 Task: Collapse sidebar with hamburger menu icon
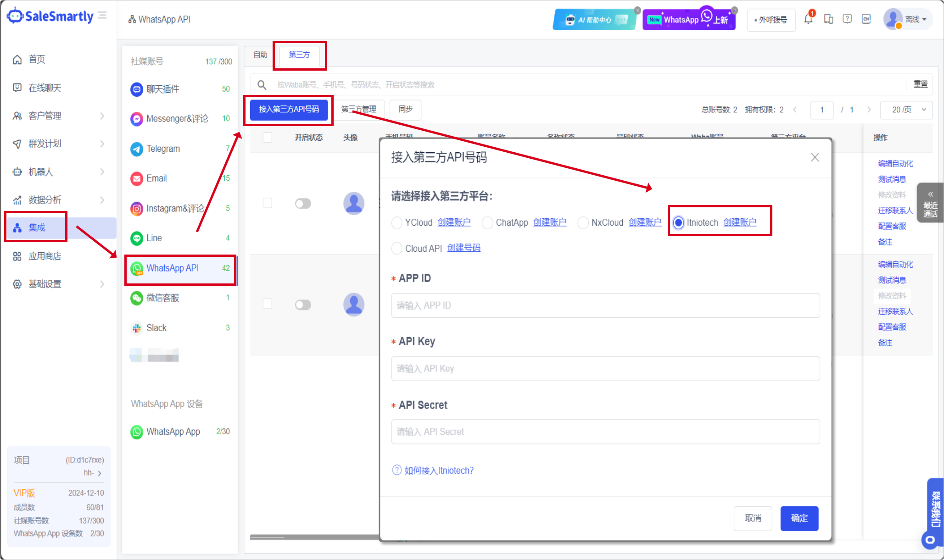[102, 16]
